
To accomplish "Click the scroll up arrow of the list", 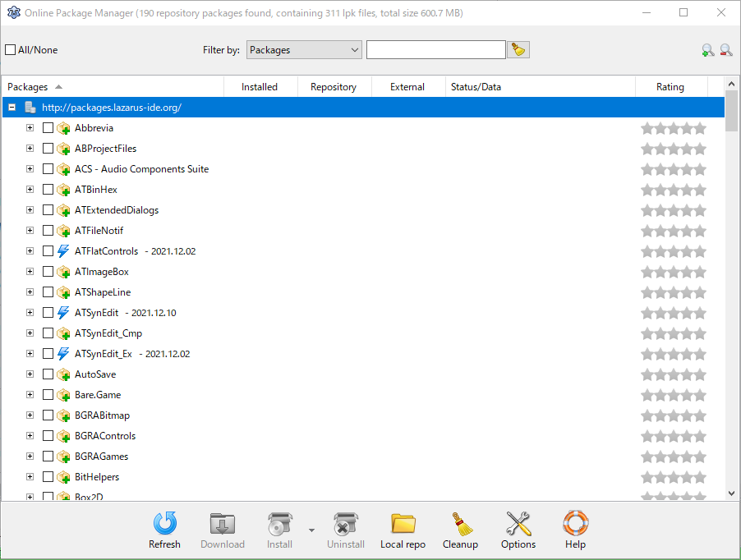I will [x=731, y=84].
